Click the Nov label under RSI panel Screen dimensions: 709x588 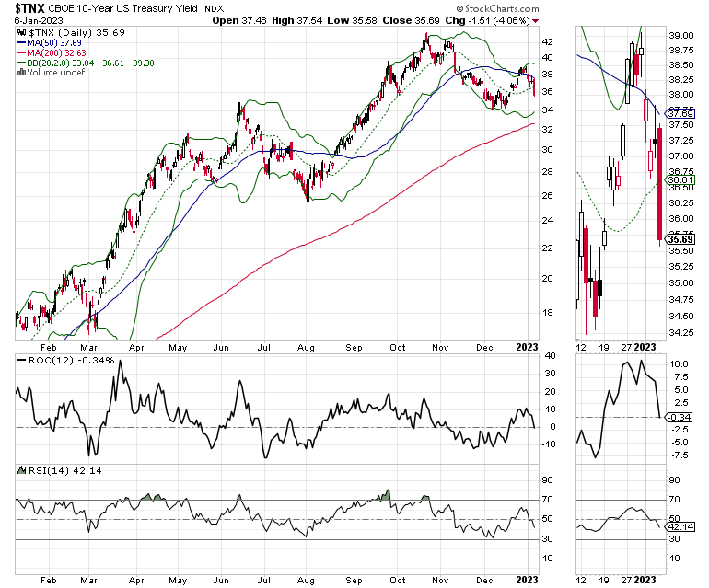tap(440, 581)
